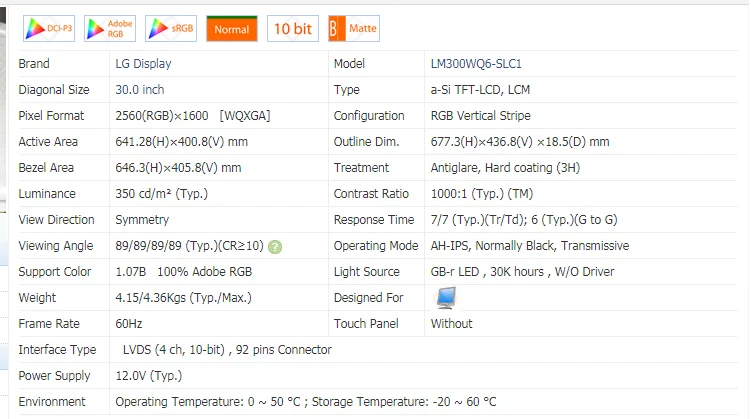Viewport: 751px width, 419px height.
Task: Click the Adobe RGB color gamut badge
Action: 110,29
